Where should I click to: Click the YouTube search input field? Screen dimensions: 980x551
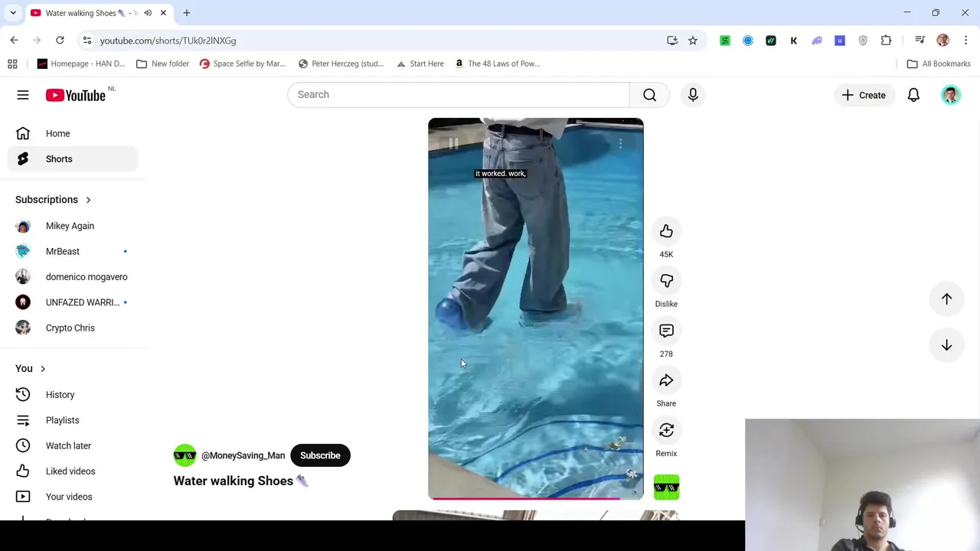[459, 95]
